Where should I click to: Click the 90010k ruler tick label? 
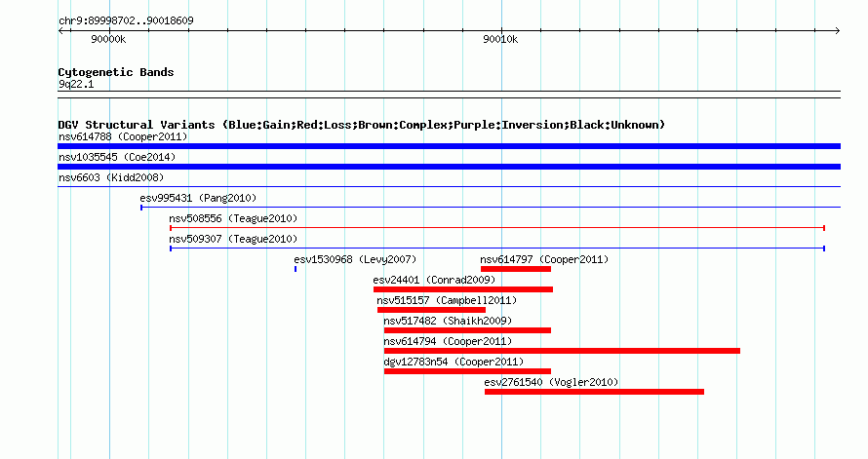pyautogui.click(x=500, y=39)
